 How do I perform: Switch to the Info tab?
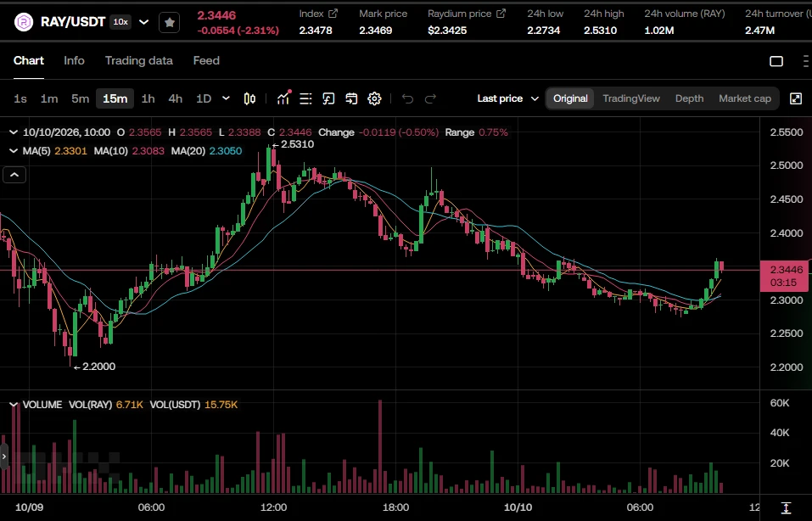(x=74, y=60)
